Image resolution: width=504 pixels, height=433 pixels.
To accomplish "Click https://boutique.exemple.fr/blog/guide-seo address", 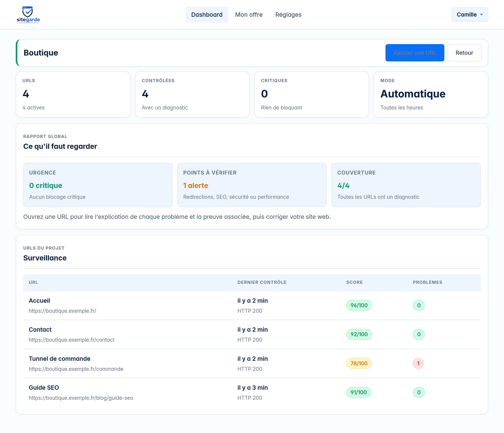I will click(x=81, y=398).
